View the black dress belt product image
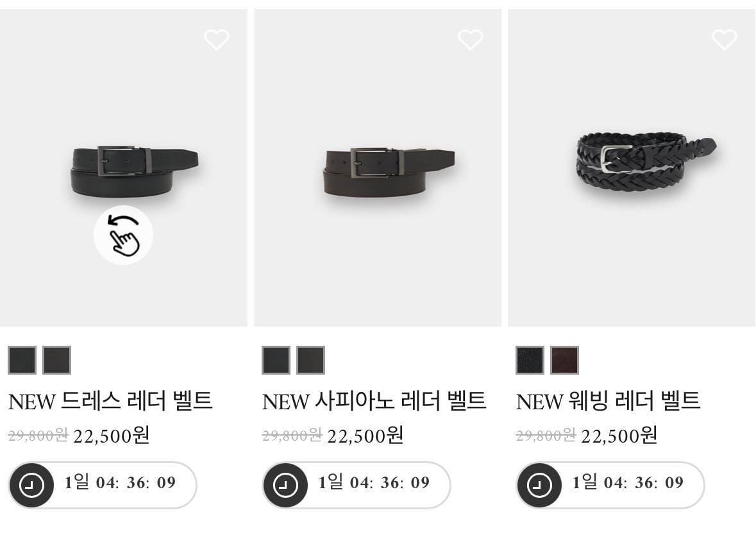Screen dimensions: 756x535 click(x=135, y=171)
